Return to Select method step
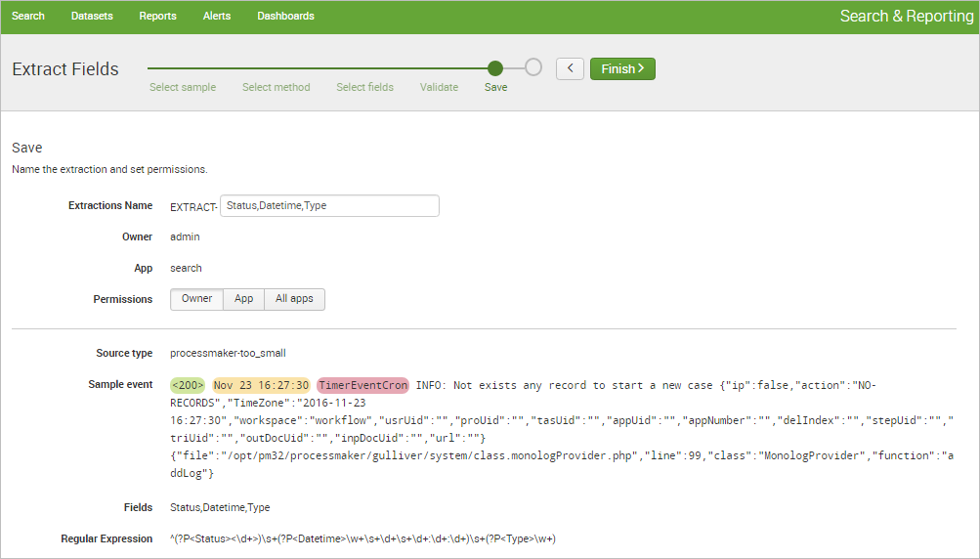Image resolution: width=980 pixels, height=559 pixels. 276,87
